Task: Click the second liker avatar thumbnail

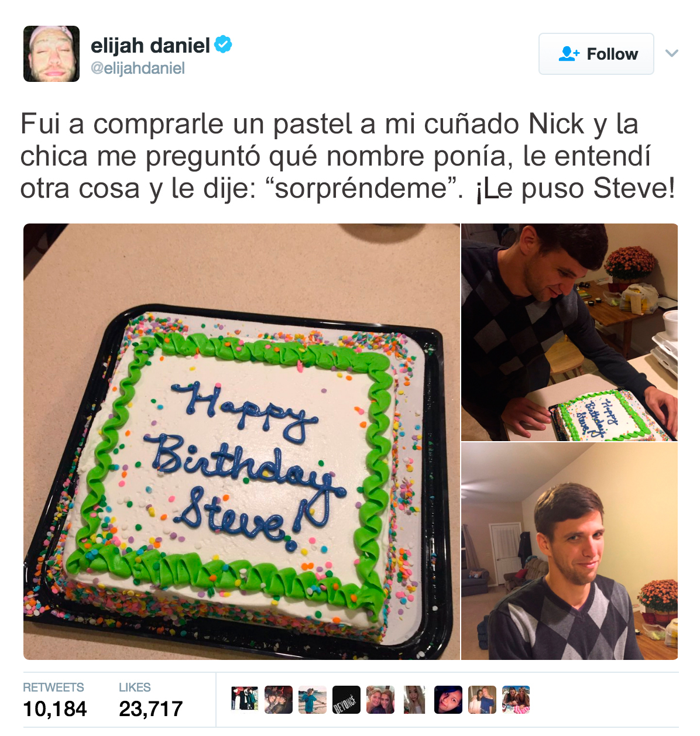Action: point(279,700)
